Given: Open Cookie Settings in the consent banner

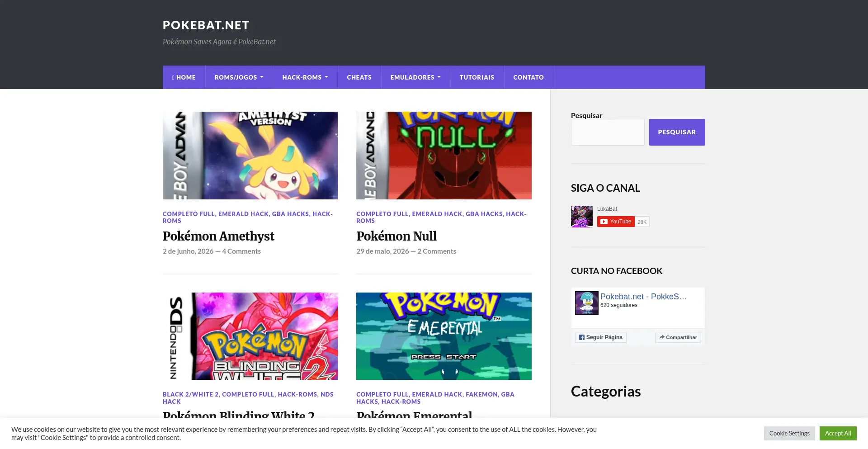Looking at the screenshot, I should (789, 433).
